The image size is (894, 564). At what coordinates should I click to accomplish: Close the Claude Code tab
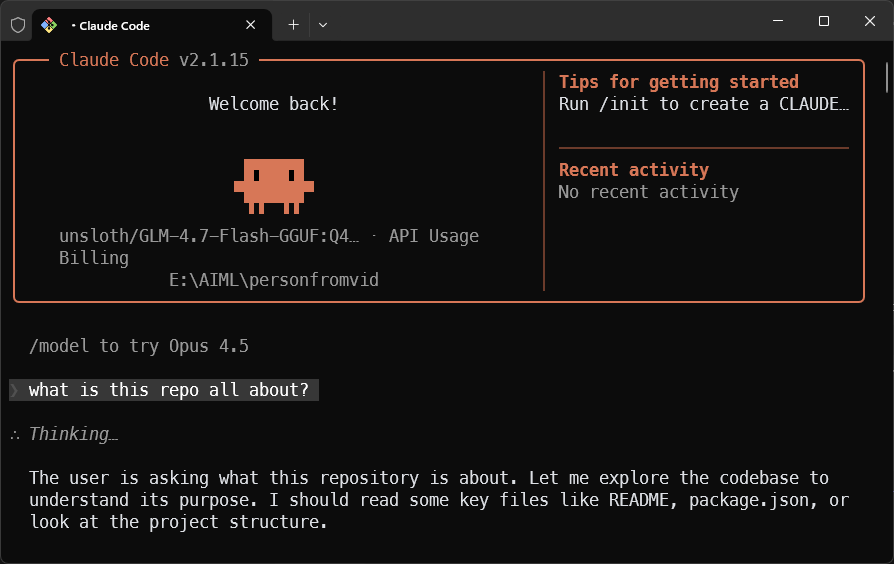click(250, 25)
